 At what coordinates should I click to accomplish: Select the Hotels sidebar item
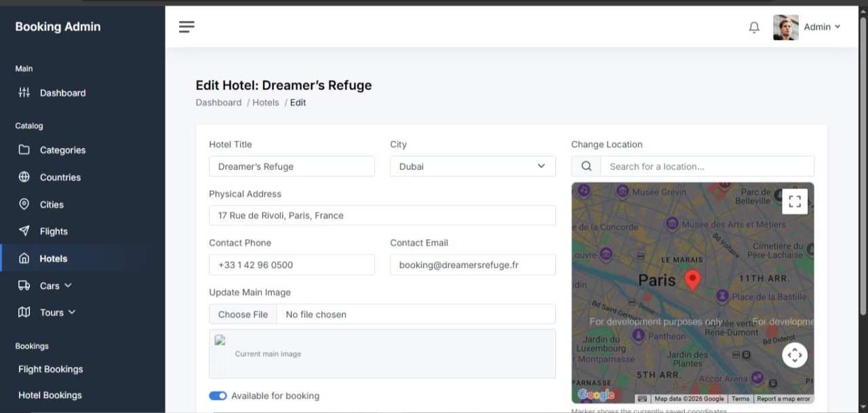pos(53,258)
